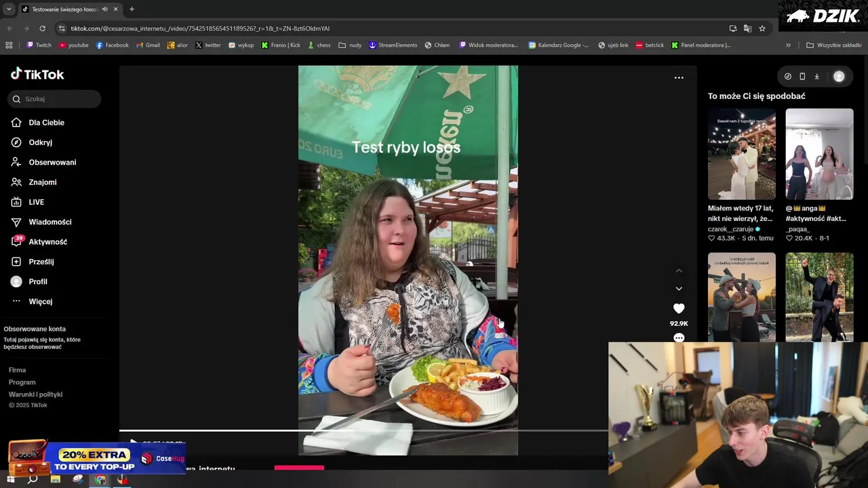
Task: Open the Twitch bookmark
Action: pyautogui.click(x=39, y=45)
